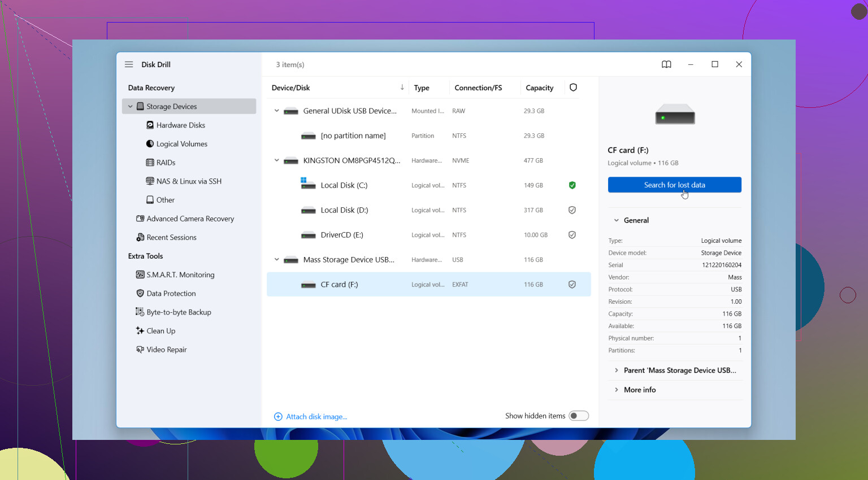Toggle Show hidden items switch

pyautogui.click(x=579, y=416)
